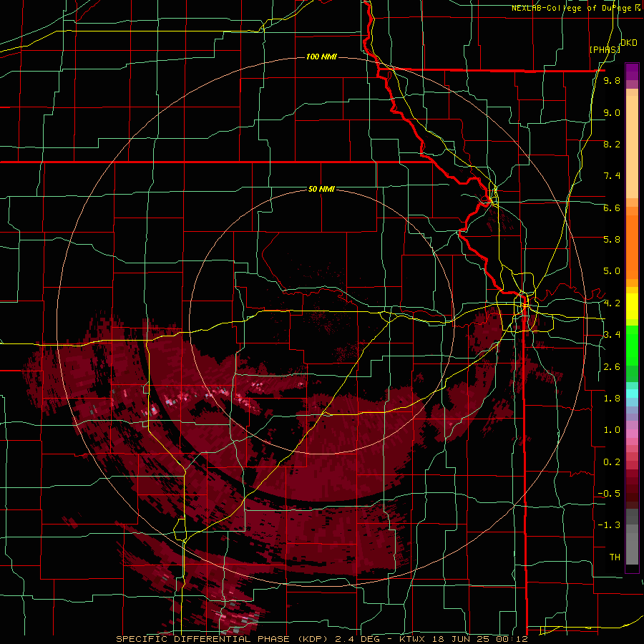
Task: Click the [PHAS] units label
Action: (605, 49)
